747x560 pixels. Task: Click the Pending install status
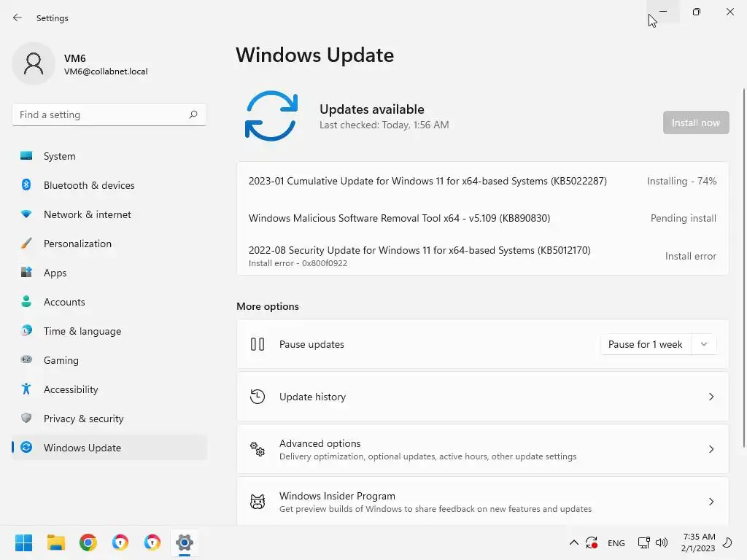[x=683, y=218]
